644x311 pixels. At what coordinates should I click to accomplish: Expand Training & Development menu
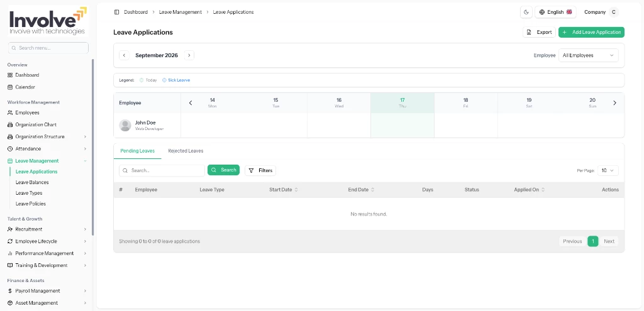point(47,265)
